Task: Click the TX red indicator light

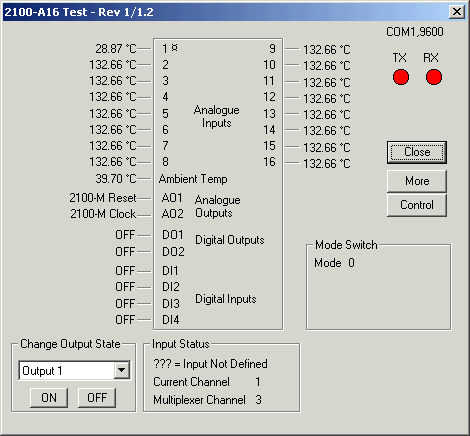Action: [401, 77]
